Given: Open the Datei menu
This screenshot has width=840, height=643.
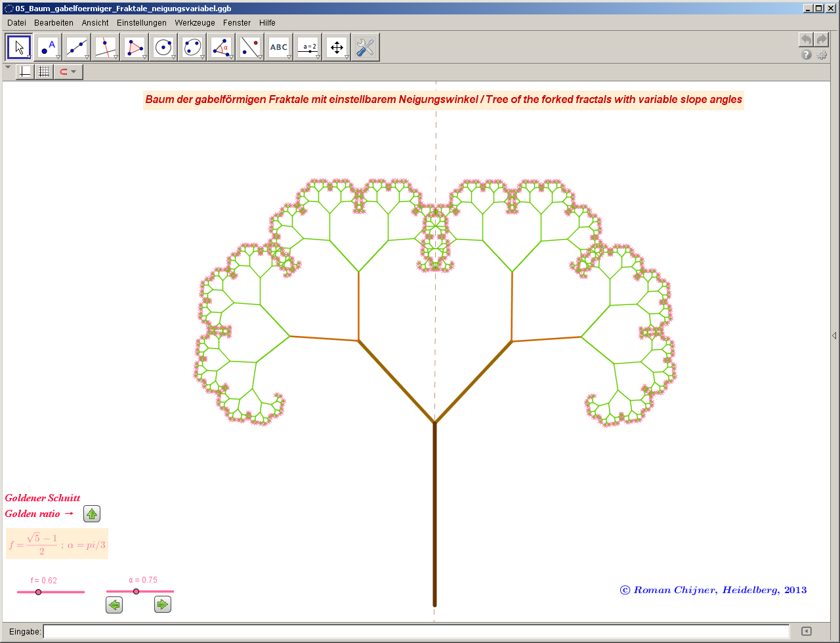Looking at the screenshot, I should coord(16,23).
